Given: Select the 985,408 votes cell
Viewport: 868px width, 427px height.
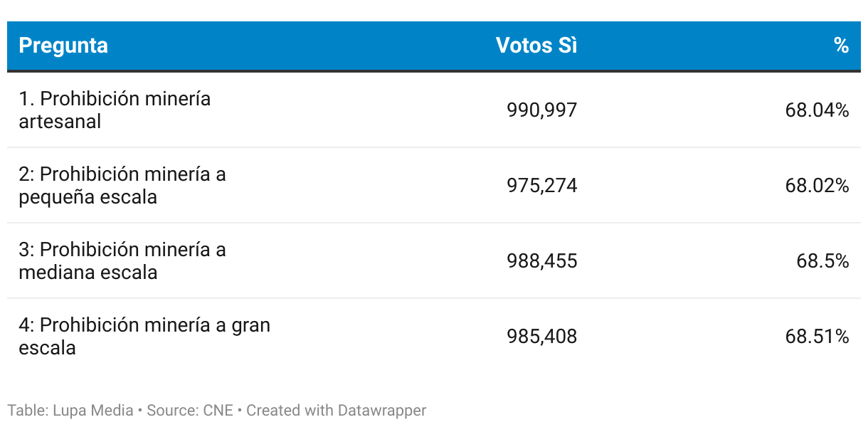Looking at the screenshot, I should click(541, 337).
